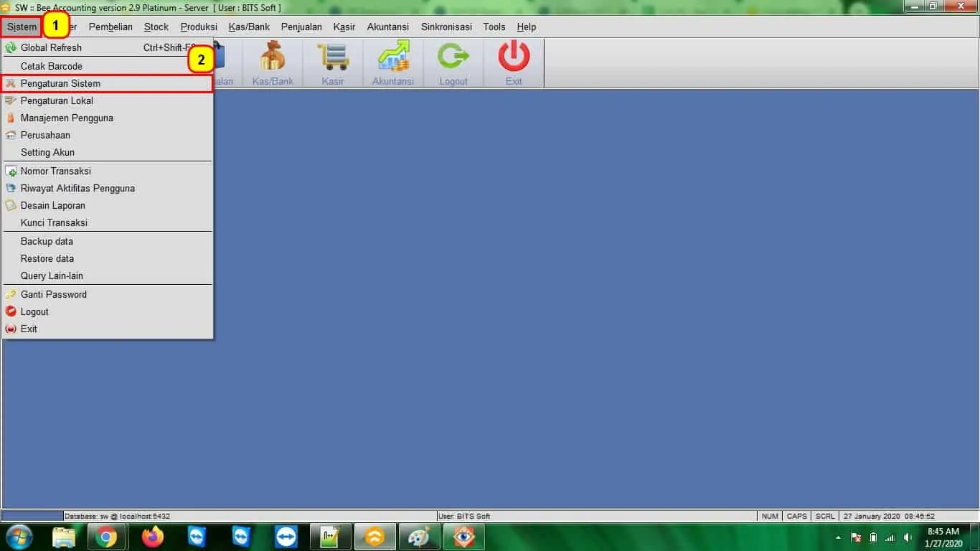This screenshot has width=980, height=551.
Task: Open Manajemen Pengguna from the menu
Action: tap(108, 118)
